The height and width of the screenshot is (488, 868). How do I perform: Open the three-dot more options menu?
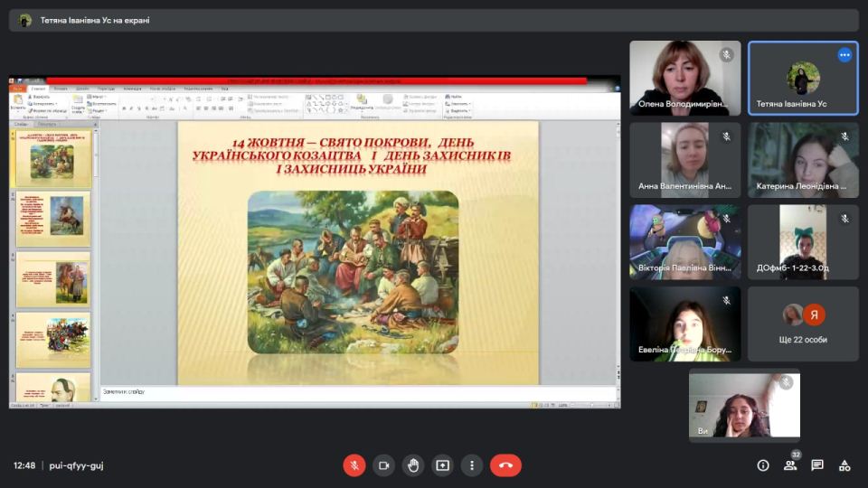[472, 465]
